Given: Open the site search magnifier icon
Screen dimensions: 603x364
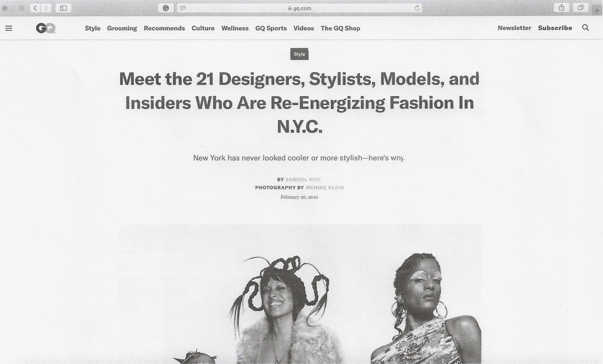Looking at the screenshot, I should (586, 28).
